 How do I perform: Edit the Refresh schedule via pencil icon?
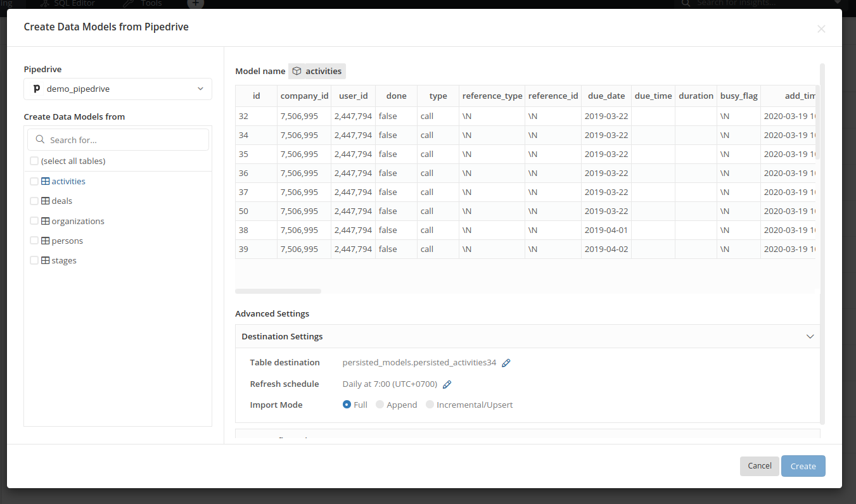[x=447, y=384]
